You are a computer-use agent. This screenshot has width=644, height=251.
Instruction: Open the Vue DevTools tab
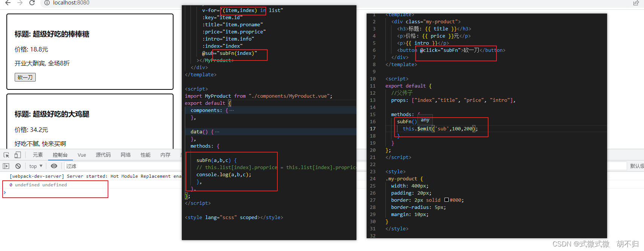point(82,155)
